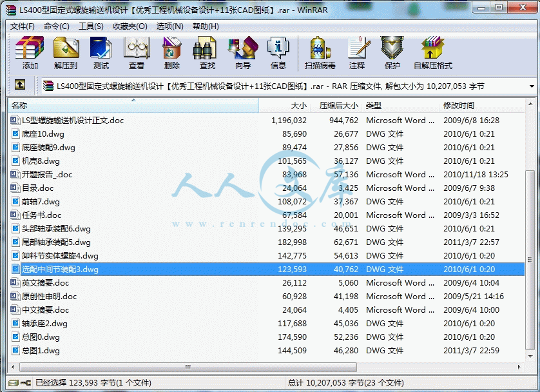
Task: Click the 查找 (Find) binoculars icon
Action: (x=207, y=53)
